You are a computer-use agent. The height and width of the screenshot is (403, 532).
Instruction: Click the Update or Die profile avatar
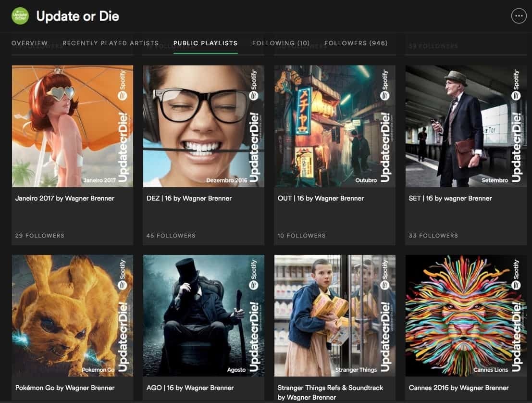coord(20,16)
